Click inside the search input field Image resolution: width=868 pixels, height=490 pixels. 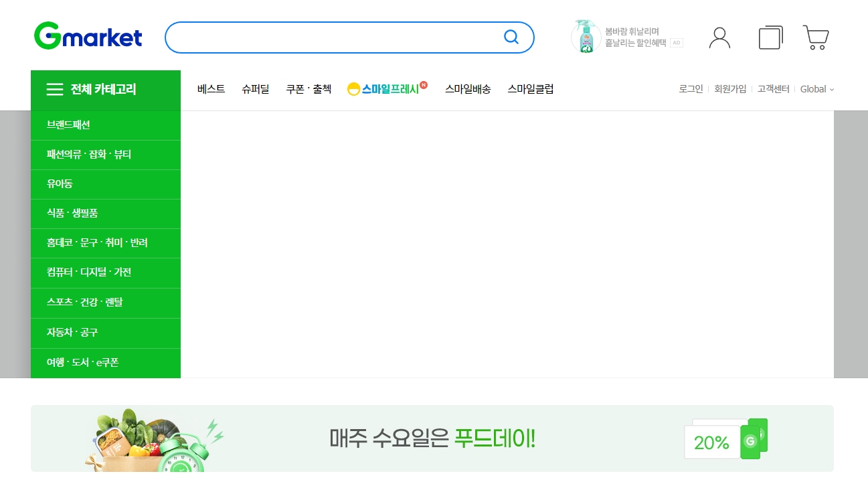pyautogui.click(x=335, y=37)
